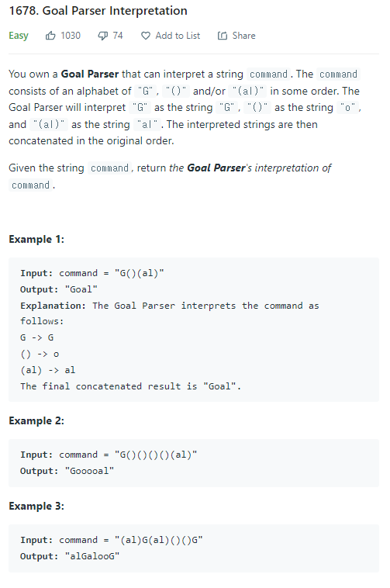Click bold Goal Parser in first sentence
The height and width of the screenshot is (588, 390).
(x=90, y=74)
